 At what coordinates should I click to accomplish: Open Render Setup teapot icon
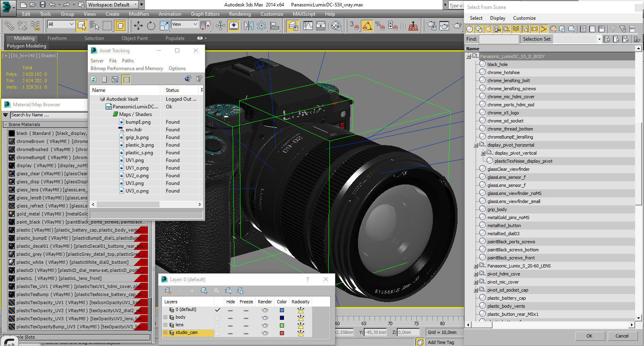[x=431, y=26]
